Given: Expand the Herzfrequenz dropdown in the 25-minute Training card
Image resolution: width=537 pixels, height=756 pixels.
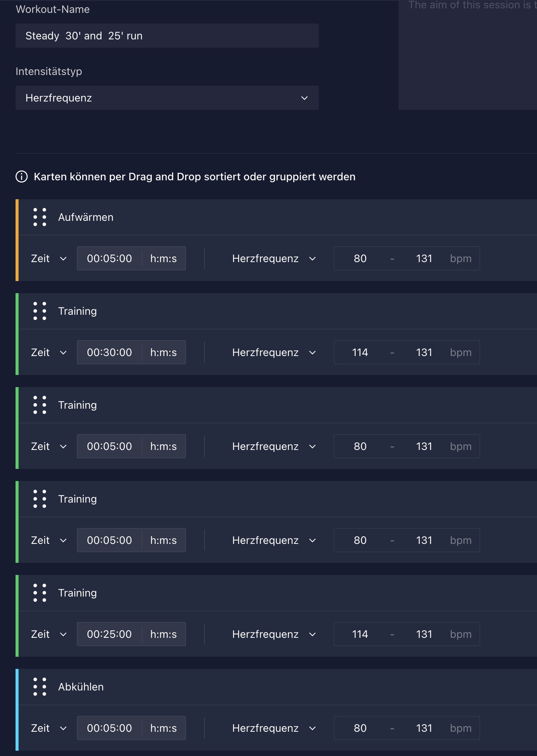Looking at the screenshot, I should click(x=274, y=634).
